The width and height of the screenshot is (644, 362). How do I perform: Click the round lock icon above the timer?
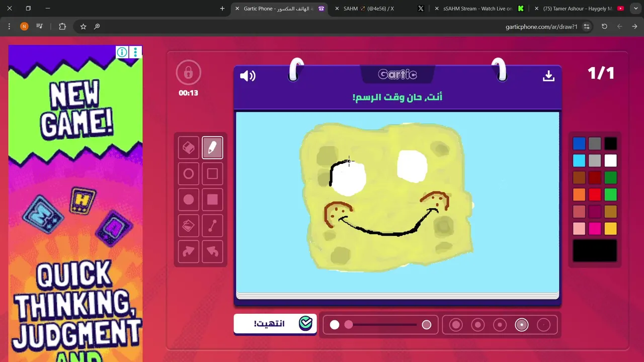pyautogui.click(x=189, y=73)
